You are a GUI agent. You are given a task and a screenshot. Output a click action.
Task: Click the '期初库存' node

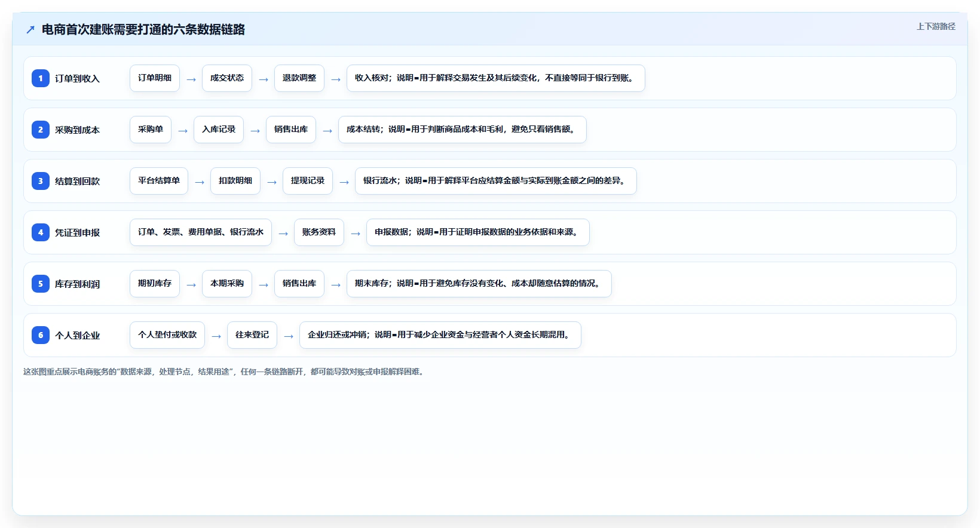coord(155,284)
